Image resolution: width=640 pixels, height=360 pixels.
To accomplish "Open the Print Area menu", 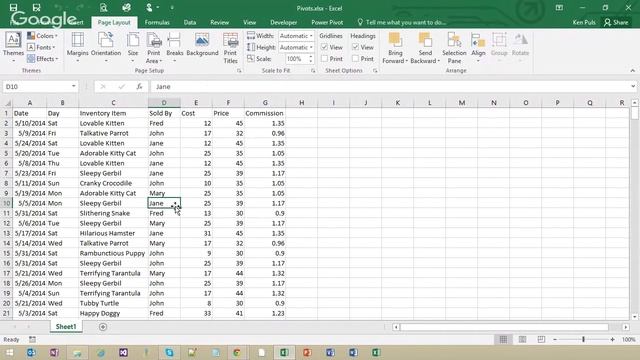I will pyautogui.click(x=154, y=48).
